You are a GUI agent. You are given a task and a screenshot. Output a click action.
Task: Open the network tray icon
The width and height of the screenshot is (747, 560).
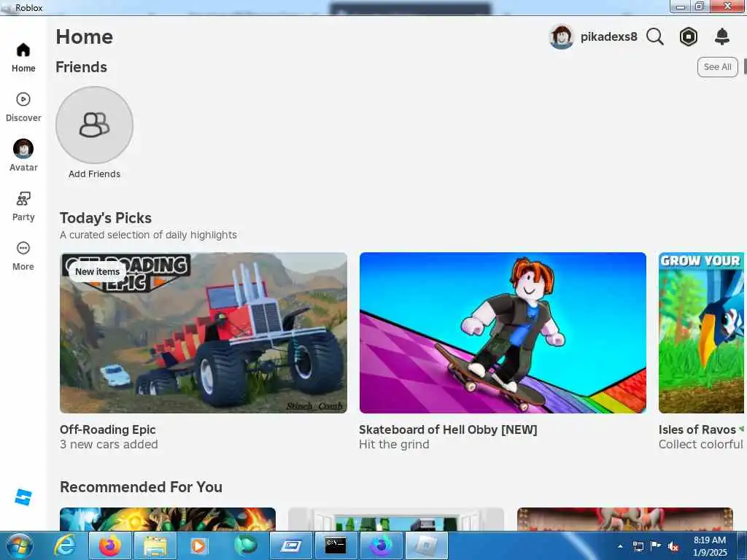click(x=638, y=547)
